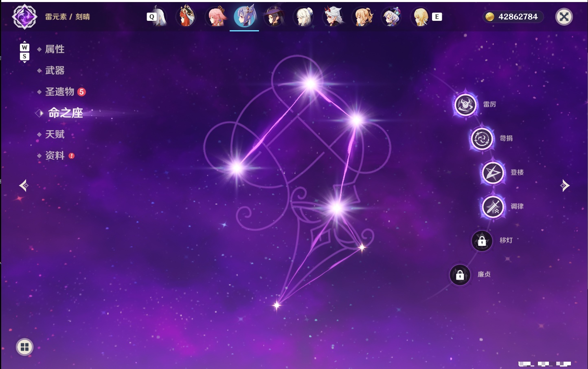Select the locked 廉贞 constellation node
The height and width of the screenshot is (369, 588).
pyautogui.click(x=460, y=275)
